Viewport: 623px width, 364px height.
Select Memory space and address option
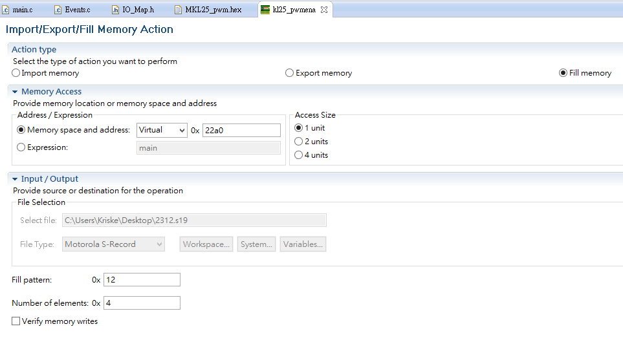pyautogui.click(x=21, y=130)
